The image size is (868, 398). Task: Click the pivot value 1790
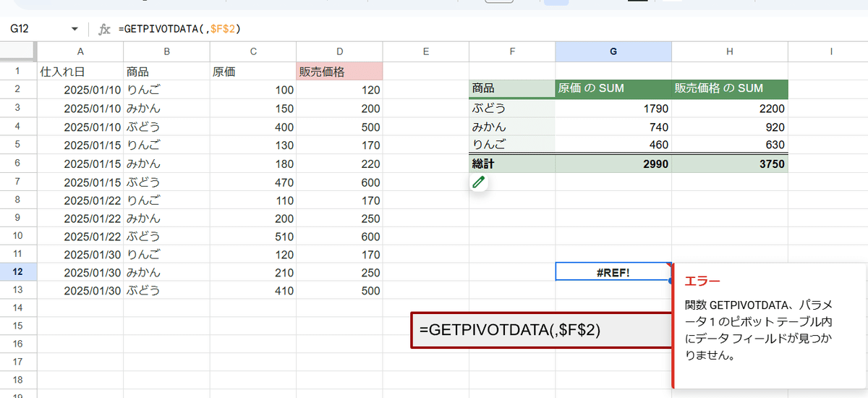coord(613,109)
